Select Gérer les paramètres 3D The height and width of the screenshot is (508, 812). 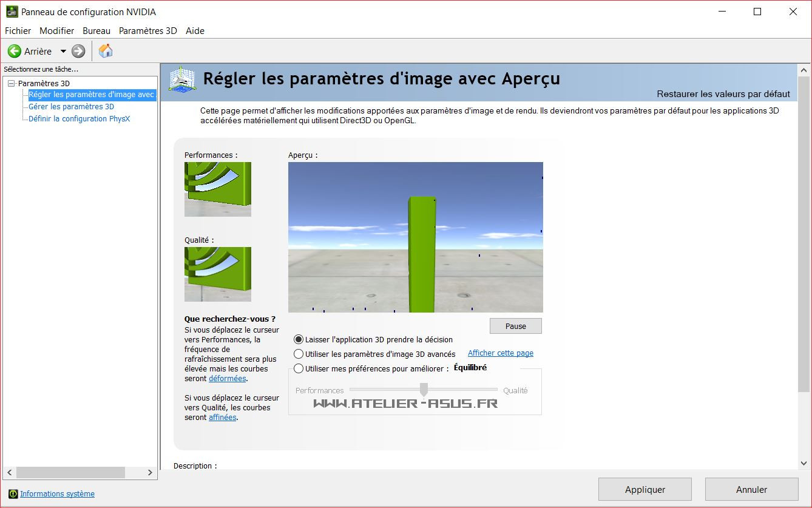[x=71, y=106]
